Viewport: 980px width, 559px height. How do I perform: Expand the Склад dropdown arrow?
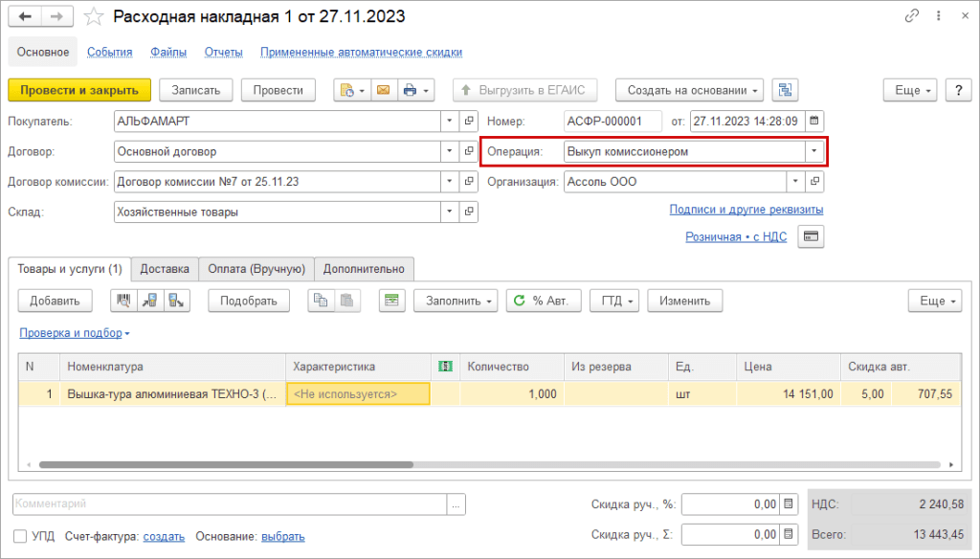point(450,212)
